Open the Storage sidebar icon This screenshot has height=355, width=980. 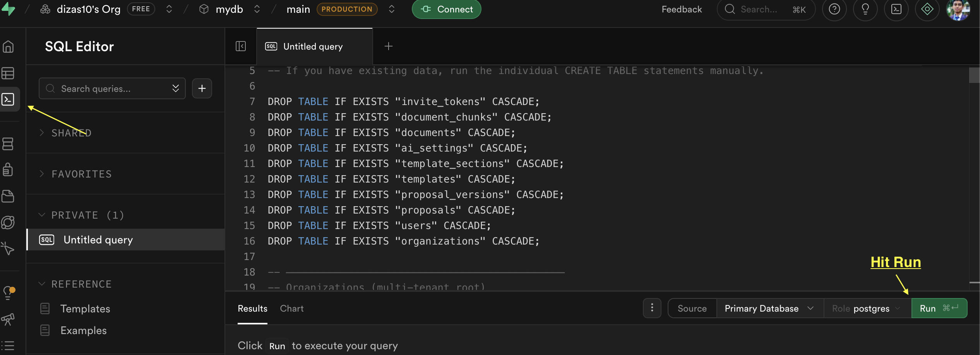(x=8, y=196)
